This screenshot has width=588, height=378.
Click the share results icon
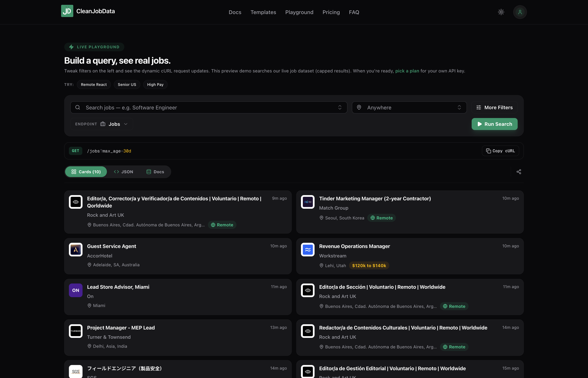point(518,172)
